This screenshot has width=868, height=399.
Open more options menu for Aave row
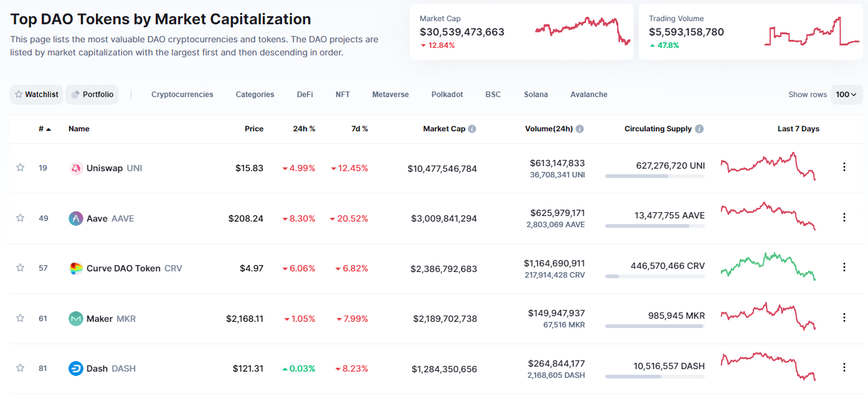(x=844, y=217)
